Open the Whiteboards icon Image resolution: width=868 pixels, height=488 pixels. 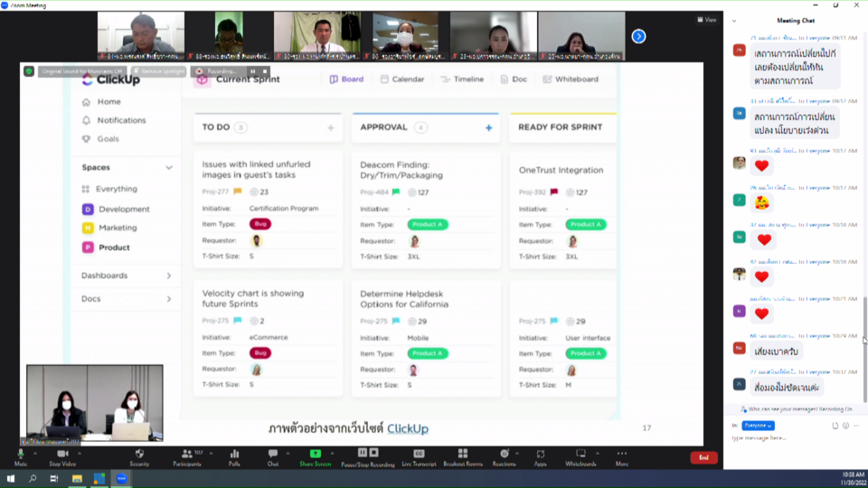tap(580, 455)
